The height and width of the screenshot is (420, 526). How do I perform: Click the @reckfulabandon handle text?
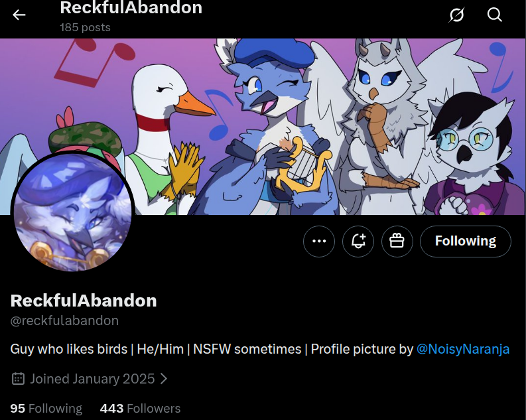(64, 320)
